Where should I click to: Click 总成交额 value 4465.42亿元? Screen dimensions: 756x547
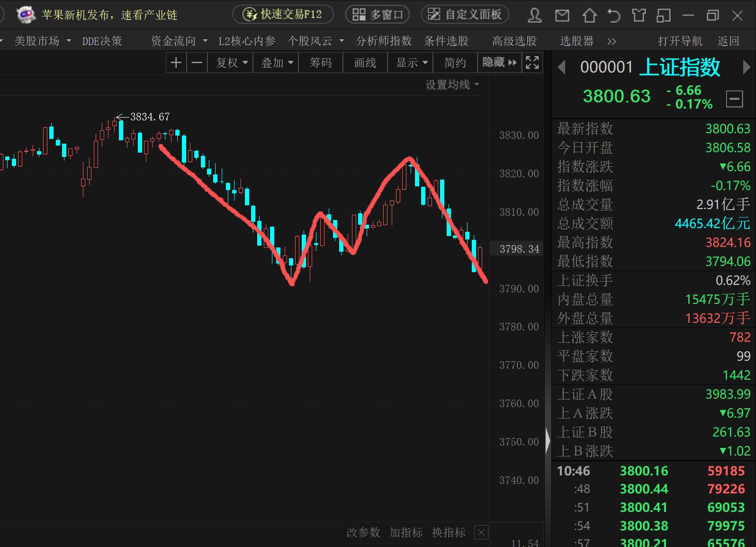[712, 223]
